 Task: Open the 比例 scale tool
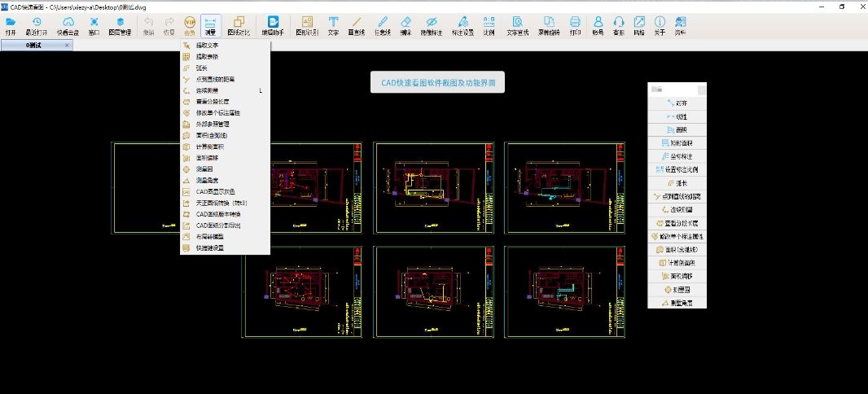point(489,26)
